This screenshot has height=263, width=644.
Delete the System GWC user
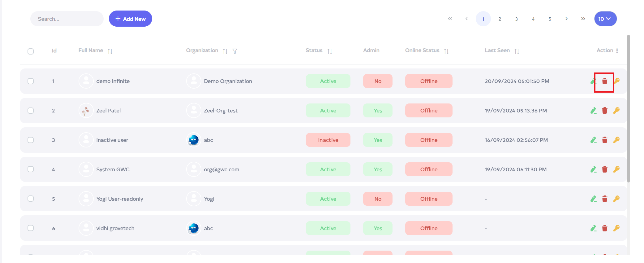[604, 169]
